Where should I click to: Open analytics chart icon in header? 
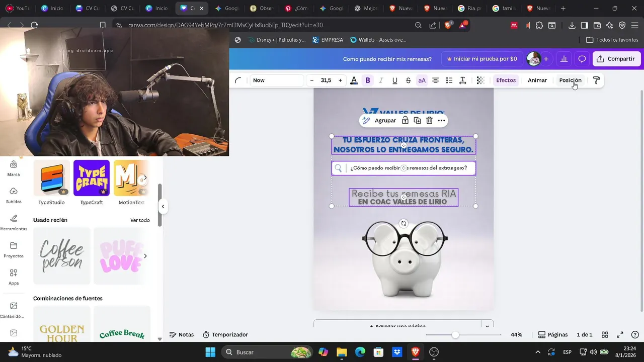(564, 59)
